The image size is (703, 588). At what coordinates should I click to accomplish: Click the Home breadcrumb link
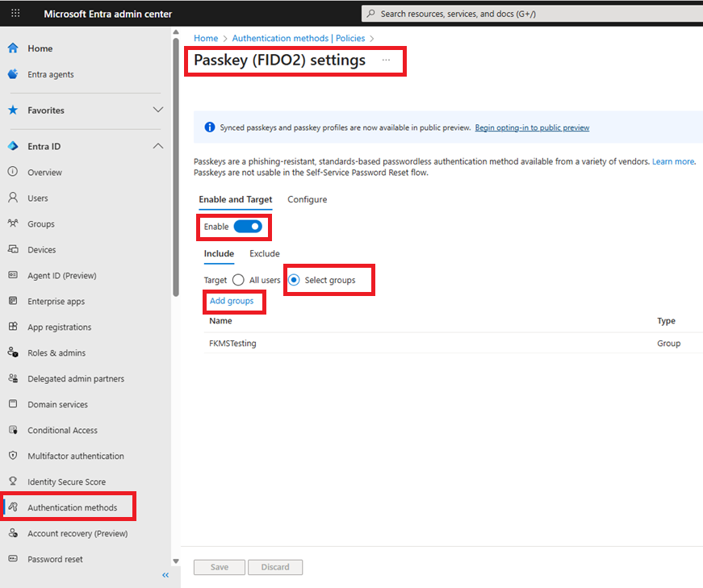[206, 38]
